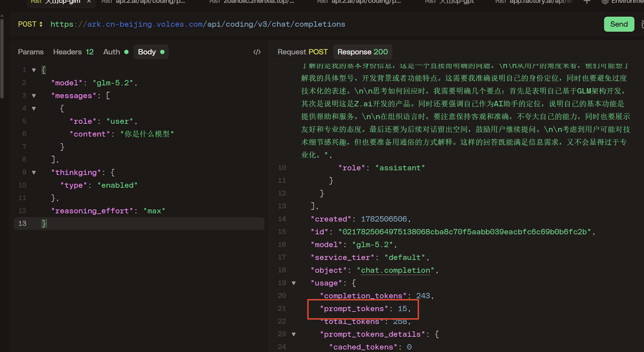Open the POST method dropdown
Screen dimensions: 644x352
tap(30, 24)
